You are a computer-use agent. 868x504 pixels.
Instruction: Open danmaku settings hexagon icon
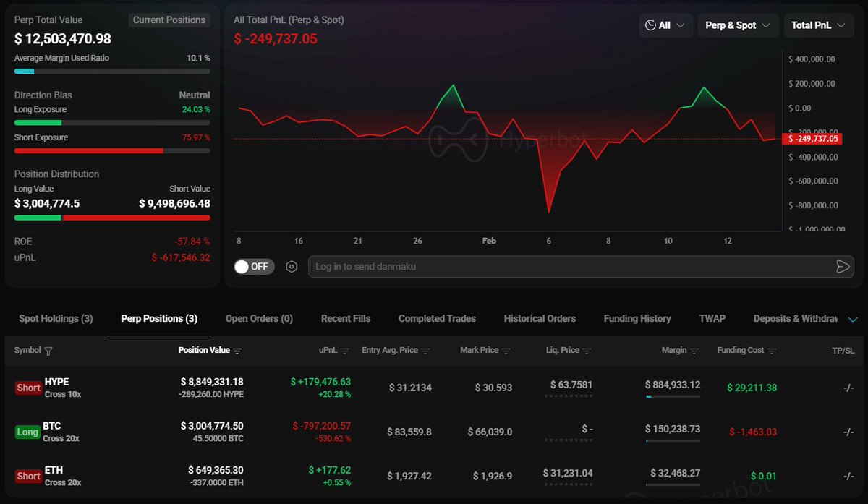[x=292, y=267]
